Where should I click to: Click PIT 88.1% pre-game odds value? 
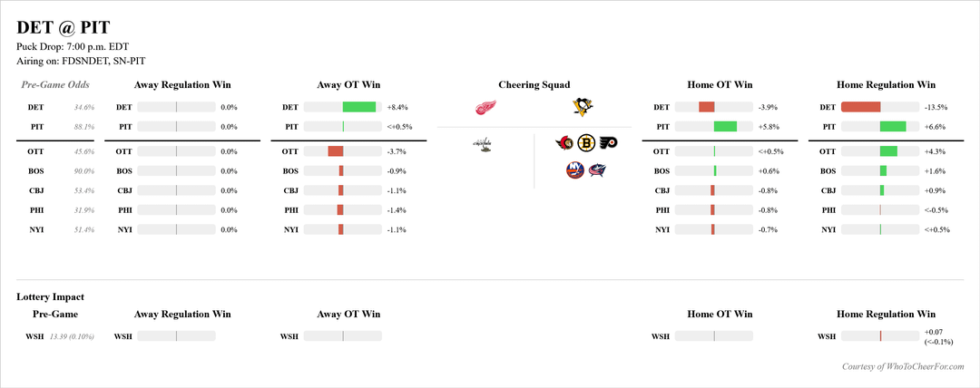pos(84,127)
